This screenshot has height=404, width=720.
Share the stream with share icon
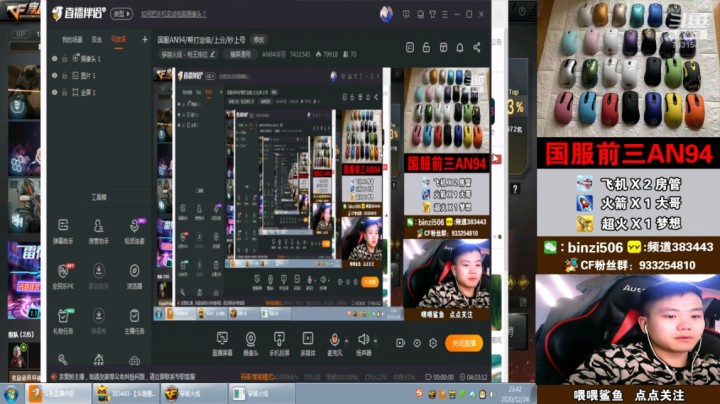[x=477, y=47]
